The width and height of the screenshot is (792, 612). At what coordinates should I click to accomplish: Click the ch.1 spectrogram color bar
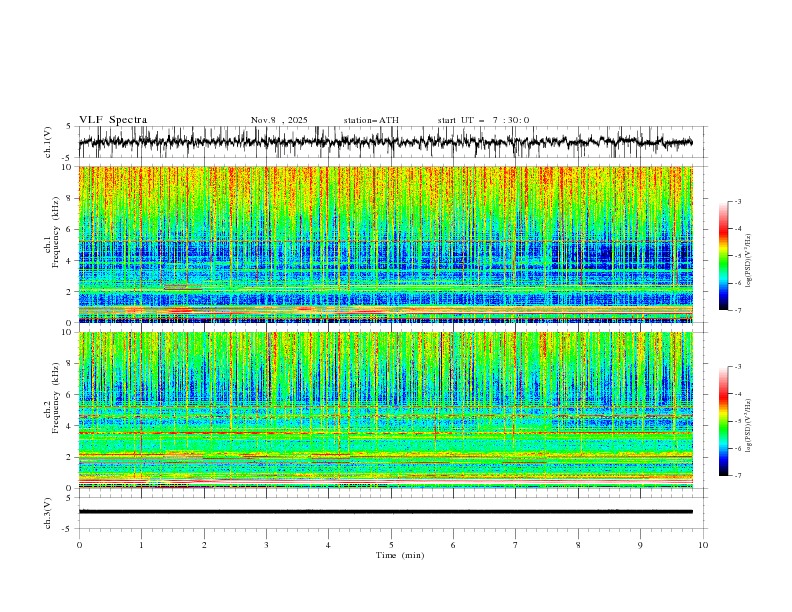[723, 256]
